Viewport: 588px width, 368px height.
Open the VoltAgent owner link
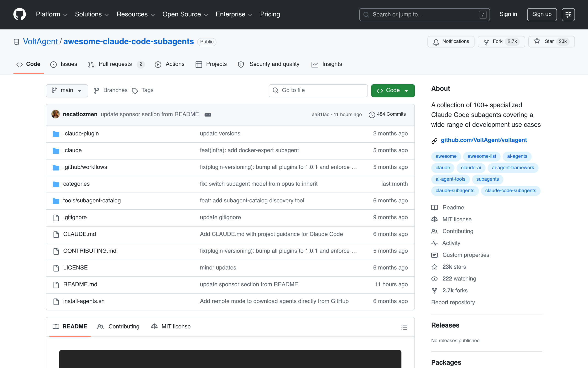[x=40, y=42]
